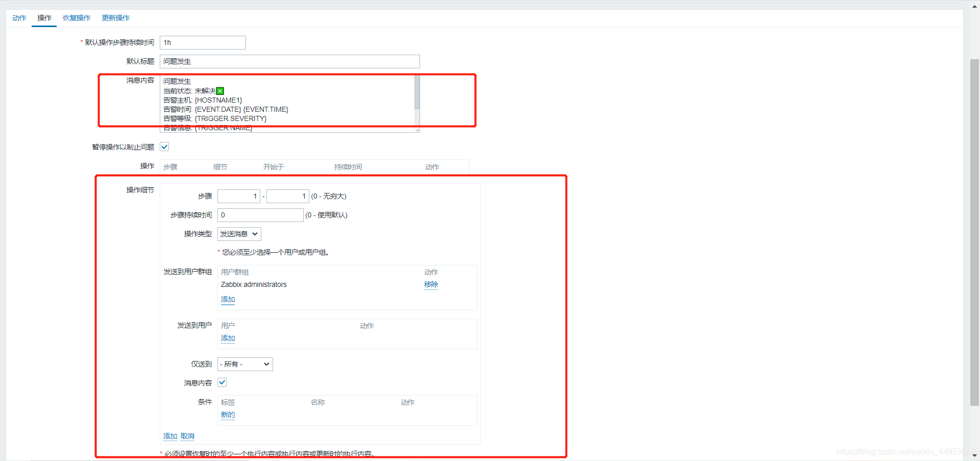
Task: Toggle the 消息内容 checkbox in operation details
Action: coord(222,382)
